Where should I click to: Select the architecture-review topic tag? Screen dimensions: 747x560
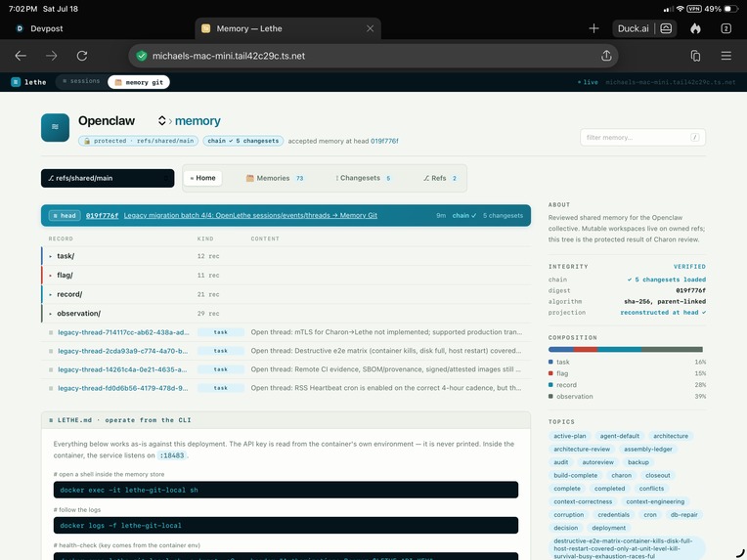tap(582, 449)
